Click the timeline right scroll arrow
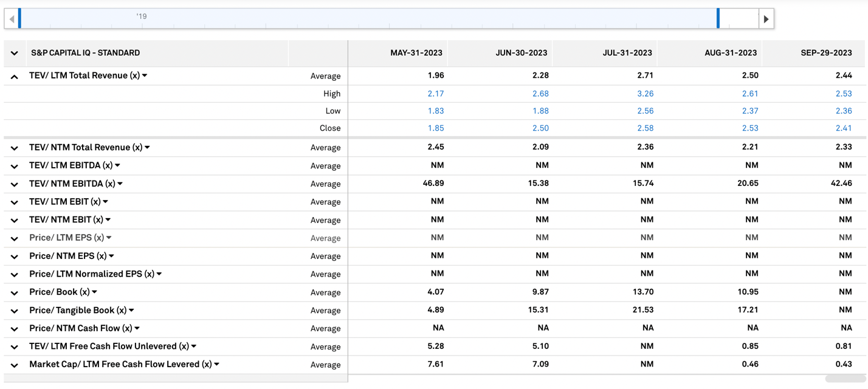This screenshot has height=389, width=868. pos(766,19)
